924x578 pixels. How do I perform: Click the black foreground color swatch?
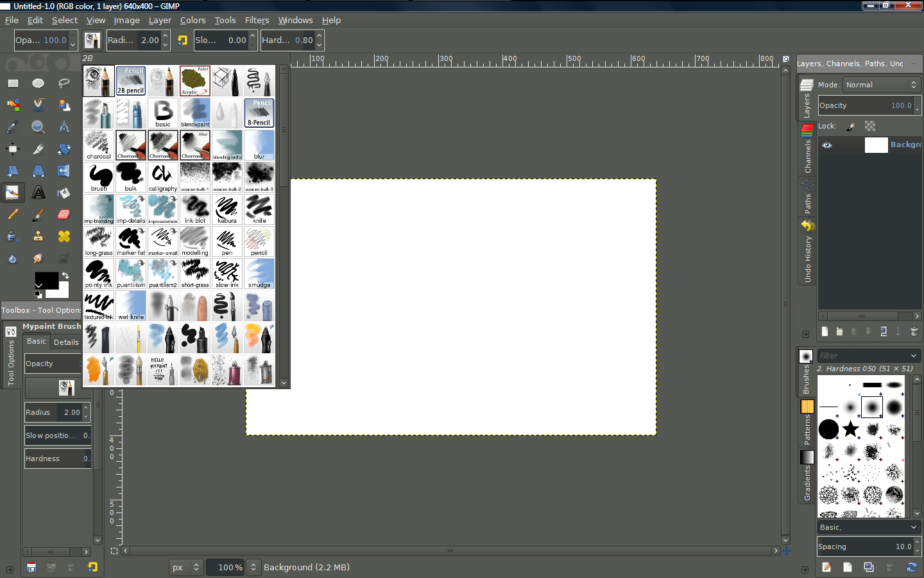click(46, 280)
